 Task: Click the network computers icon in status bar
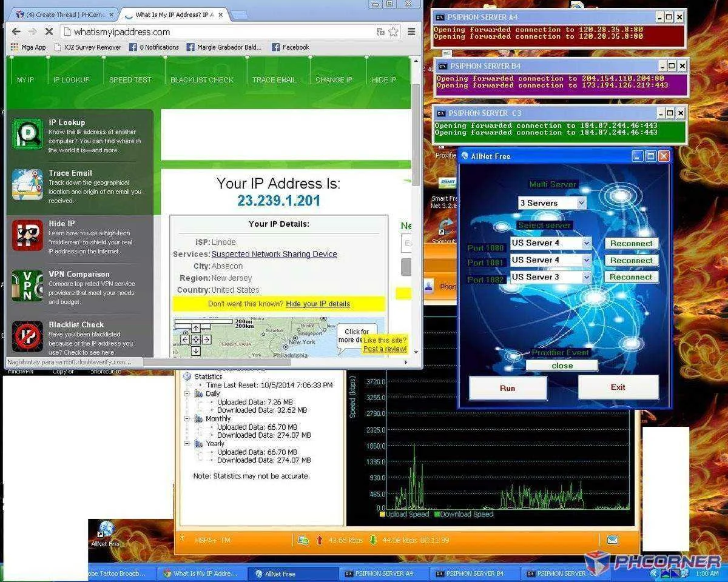[x=302, y=540]
